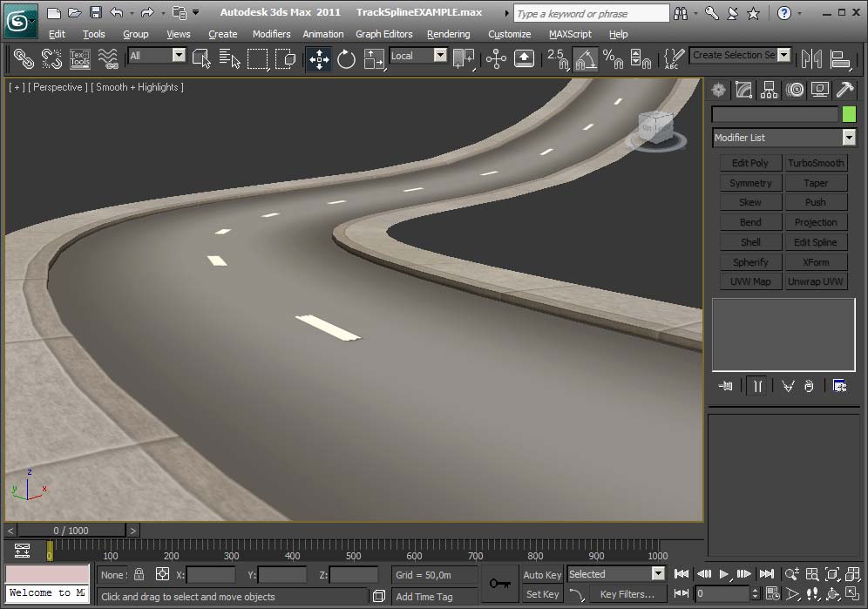The image size is (868, 609).
Task: Open the Select by Name dialog
Action: click(228, 58)
